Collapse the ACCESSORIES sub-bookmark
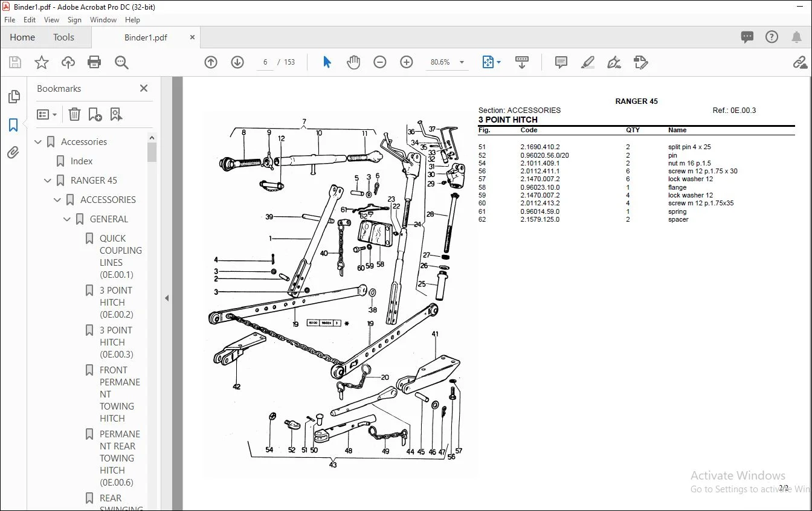Screen dimensions: 812x511 (x=58, y=200)
